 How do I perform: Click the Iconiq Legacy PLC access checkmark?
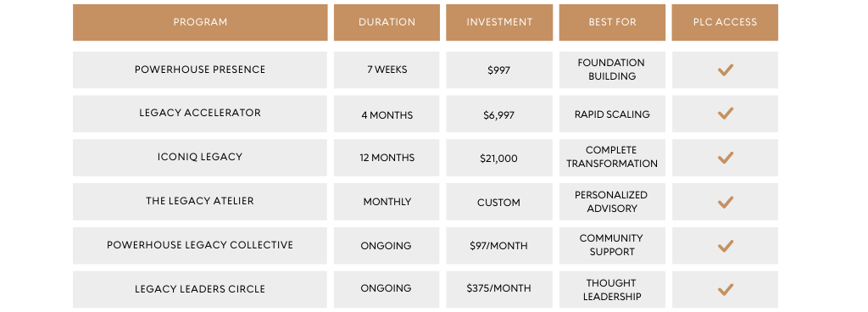coord(726,158)
